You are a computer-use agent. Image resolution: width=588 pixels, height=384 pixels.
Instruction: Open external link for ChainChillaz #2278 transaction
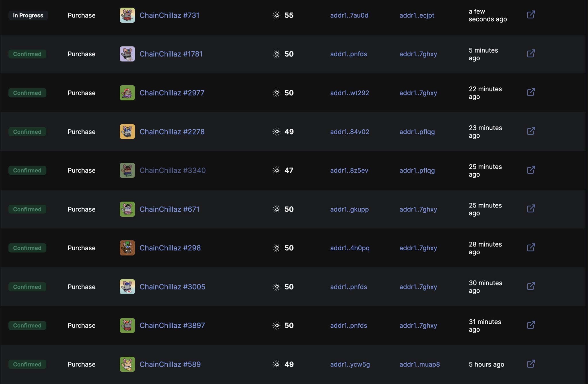531,131
